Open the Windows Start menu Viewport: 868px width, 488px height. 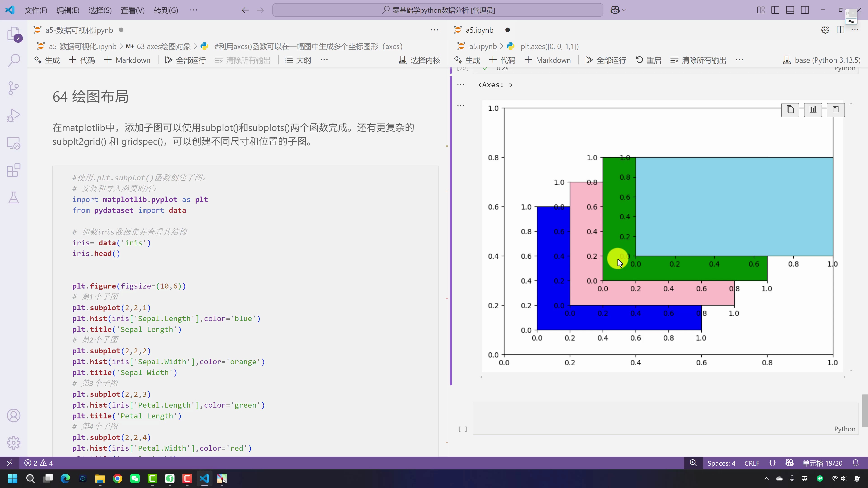pyautogui.click(x=12, y=479)
